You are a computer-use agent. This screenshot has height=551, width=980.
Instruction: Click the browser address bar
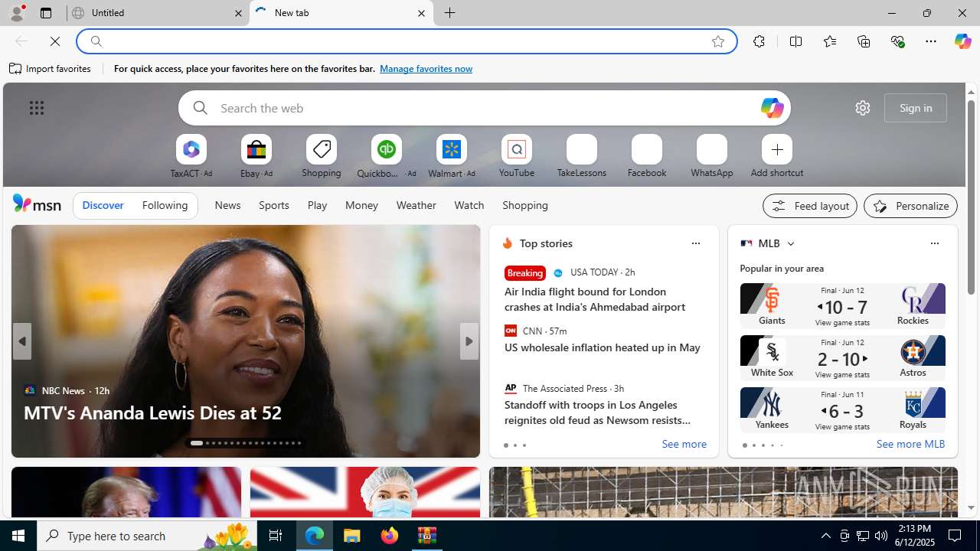pyautogui.click(x=406, y=41)
